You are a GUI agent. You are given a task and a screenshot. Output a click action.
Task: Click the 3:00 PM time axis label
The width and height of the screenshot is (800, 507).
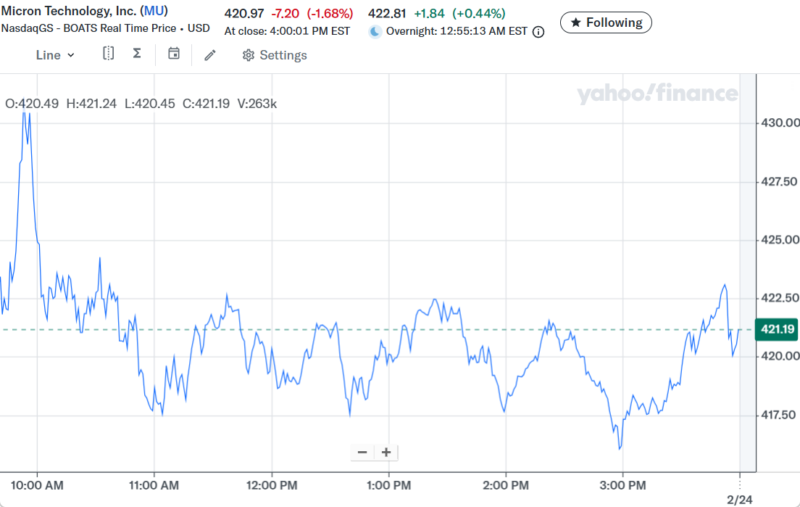(622, 485)
